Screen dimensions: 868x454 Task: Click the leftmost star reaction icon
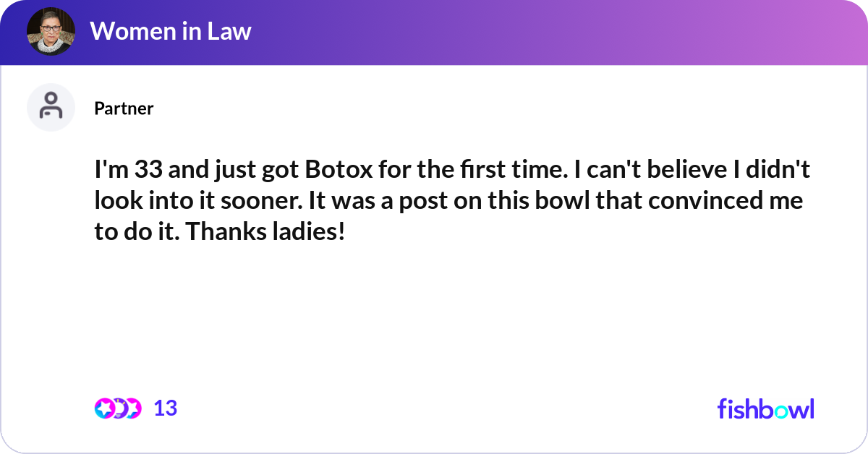(x=103, y=408)
